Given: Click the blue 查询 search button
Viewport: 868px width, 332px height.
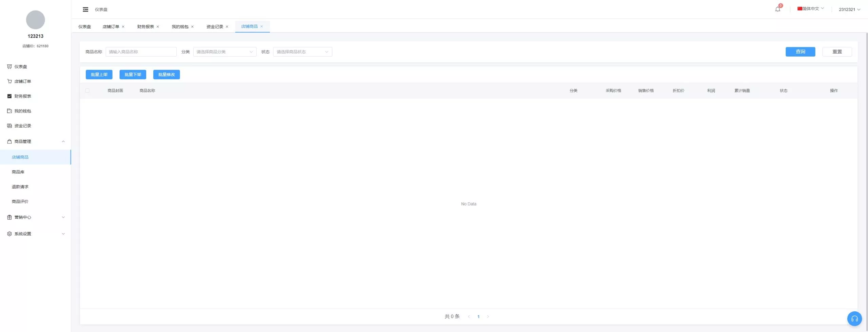Looking at the screenshot, I should [x=800, y=52].
